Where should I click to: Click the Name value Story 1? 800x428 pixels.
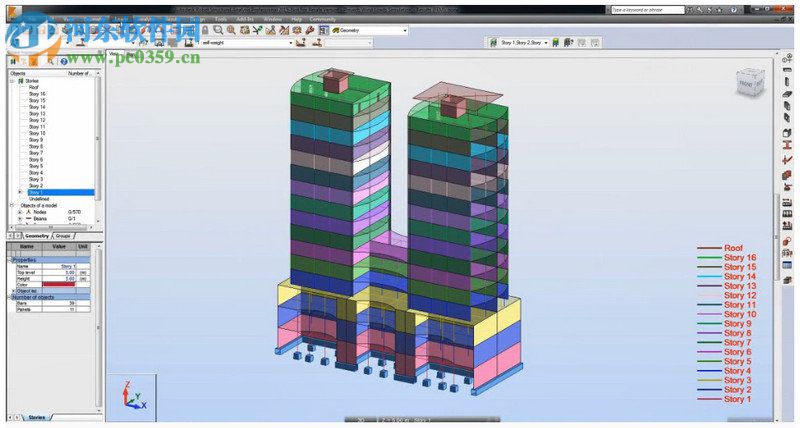point(59,266)
